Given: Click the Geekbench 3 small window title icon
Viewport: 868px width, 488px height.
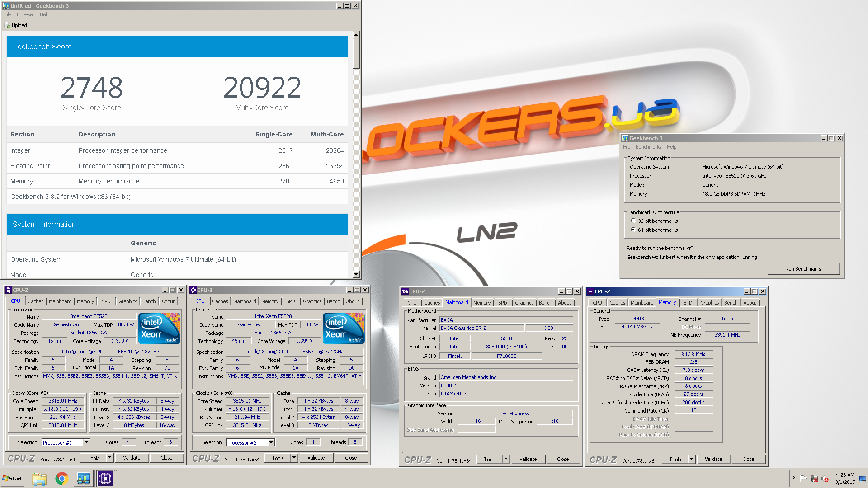Looking at the screenshot, I should coord(625,138).
